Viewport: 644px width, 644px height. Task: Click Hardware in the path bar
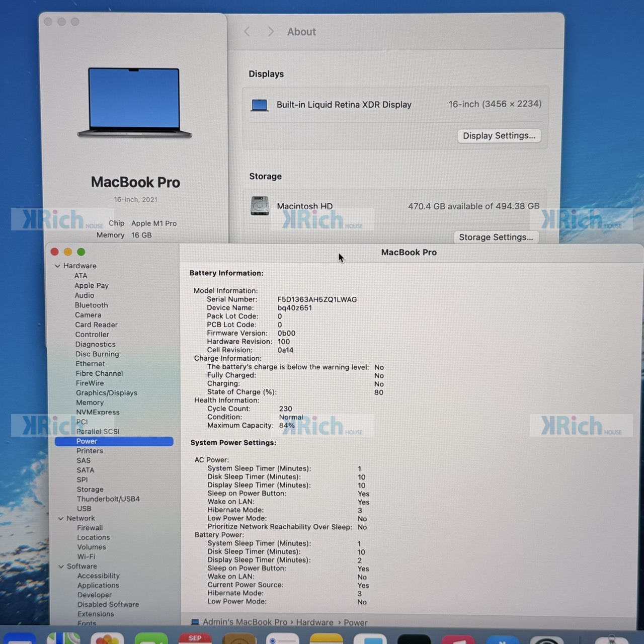click(x=314, y=622)
